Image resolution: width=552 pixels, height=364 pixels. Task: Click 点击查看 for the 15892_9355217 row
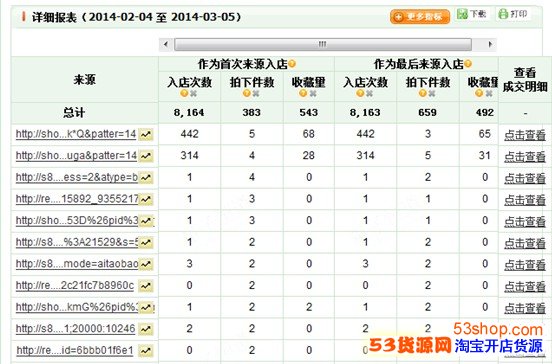click(x=525, y=200)
